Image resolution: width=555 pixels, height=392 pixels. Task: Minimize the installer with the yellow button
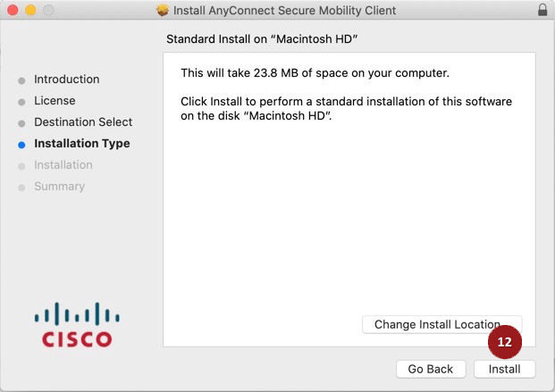[29, 11]
